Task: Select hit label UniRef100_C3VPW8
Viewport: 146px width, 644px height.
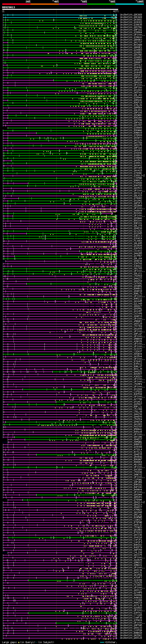Action: tap(131, 178)
